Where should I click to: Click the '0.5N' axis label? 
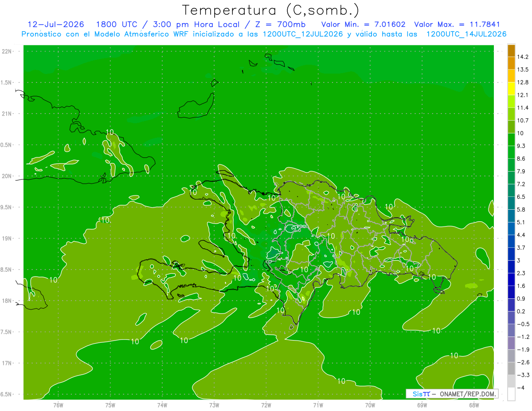pyautogui.click(x=6, y=145)
